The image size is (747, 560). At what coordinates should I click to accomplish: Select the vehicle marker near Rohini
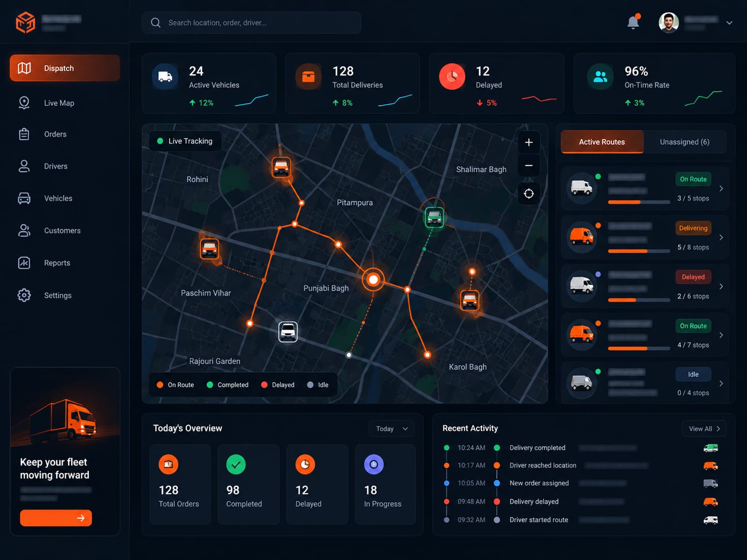(x=281, y=167)
